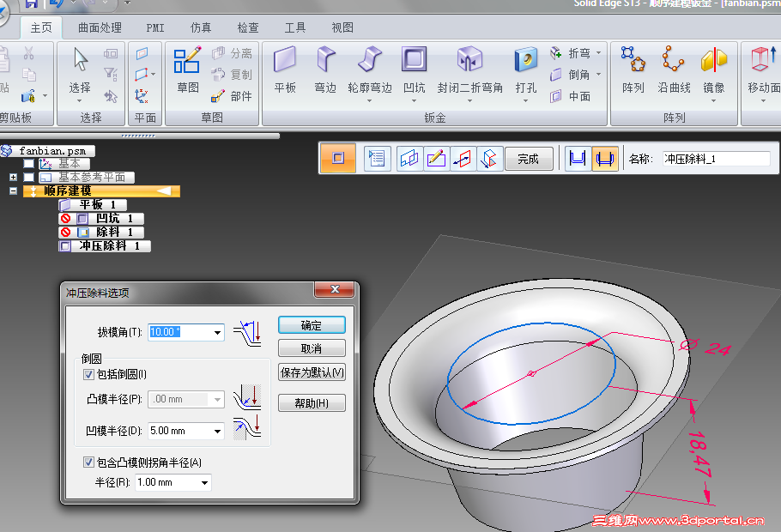Select the 冲压除料 1 feature in tree
The image size is (781, 532).
click(105, 246)
